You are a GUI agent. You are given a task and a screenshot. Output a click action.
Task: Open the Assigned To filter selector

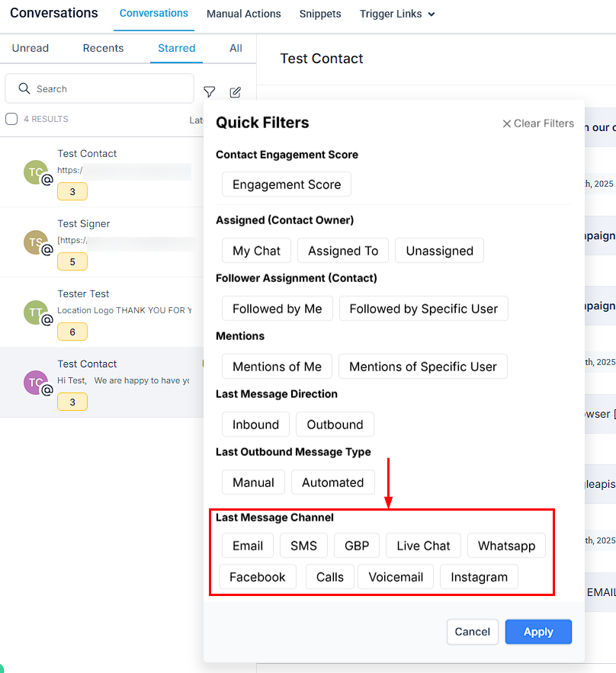tap(343, 251)
